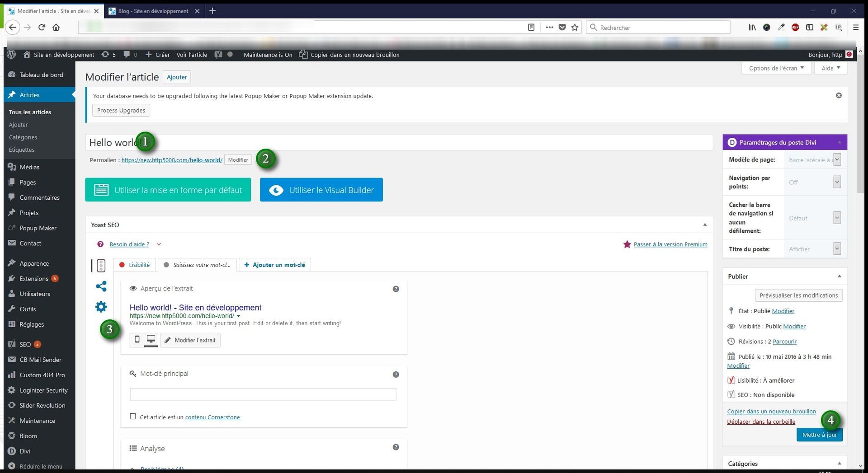Viewport: 868px width, 473px height.
Task: Click the permalink Modifier button
Action: [238, 160]
